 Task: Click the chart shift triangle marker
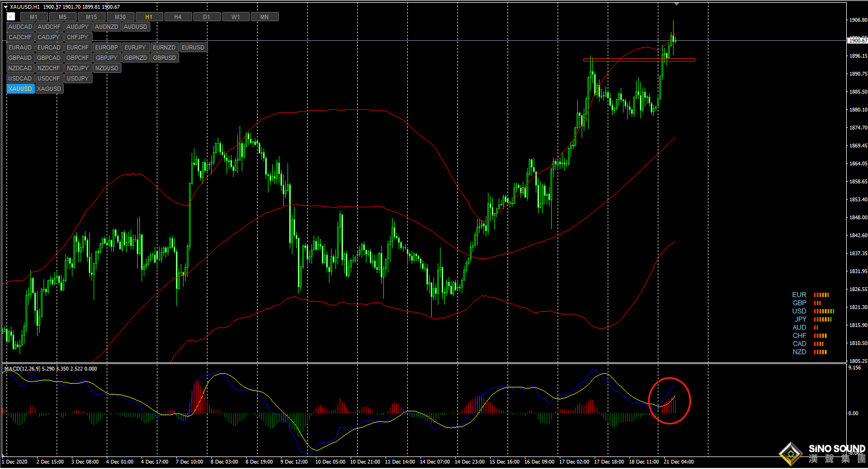(676, 4)
